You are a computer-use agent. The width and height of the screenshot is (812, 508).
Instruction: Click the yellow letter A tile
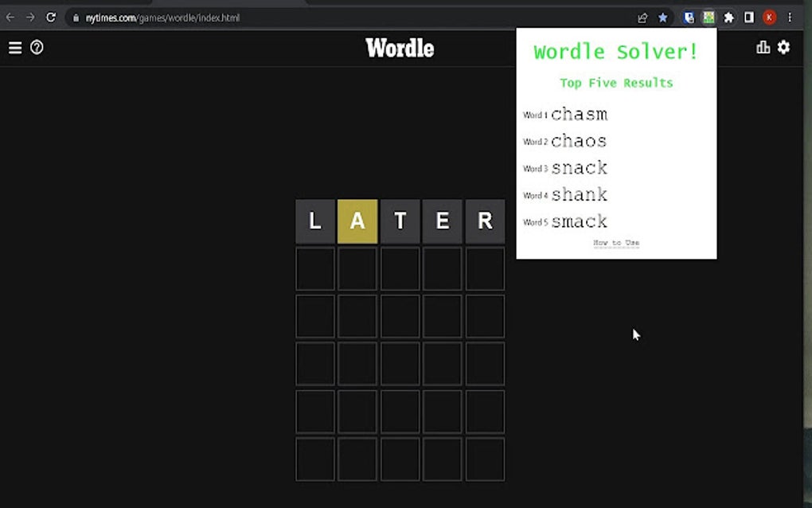tap(357, 221)
